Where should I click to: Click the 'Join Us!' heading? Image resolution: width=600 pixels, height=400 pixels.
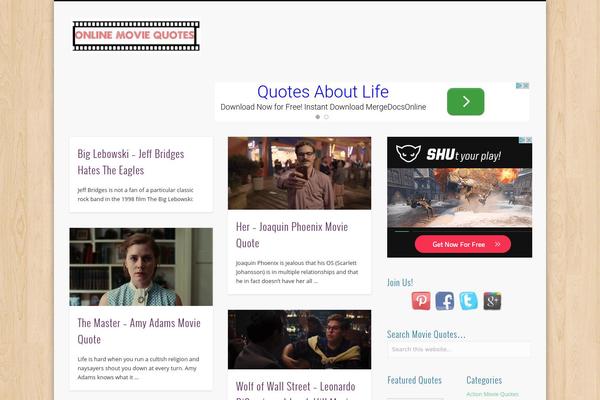tap(400, 282)
